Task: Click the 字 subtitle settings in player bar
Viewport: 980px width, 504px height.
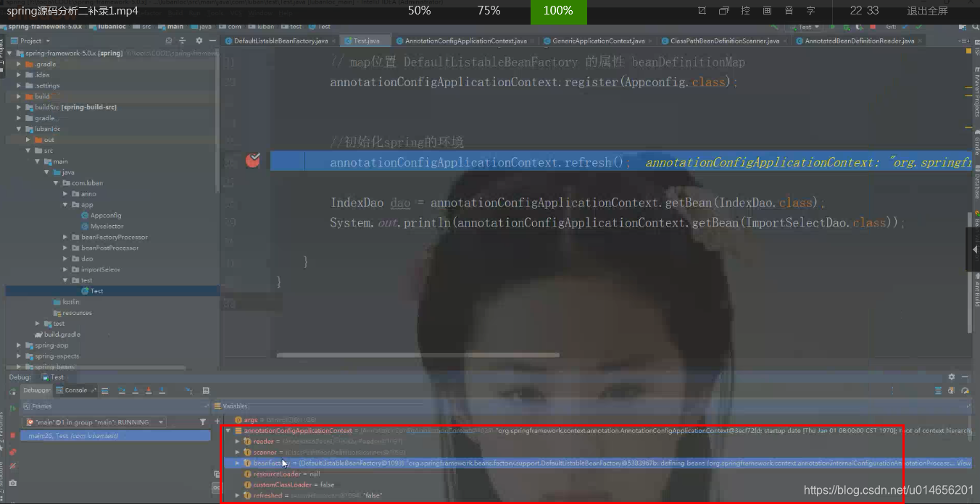Action: (x=810, y=11)
